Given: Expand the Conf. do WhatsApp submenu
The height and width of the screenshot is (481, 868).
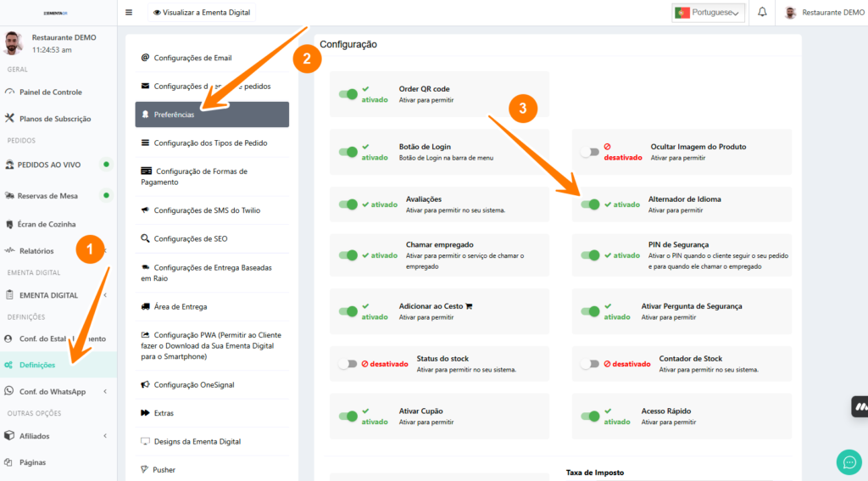Looking at the screenshot, I should pos(105,392).
